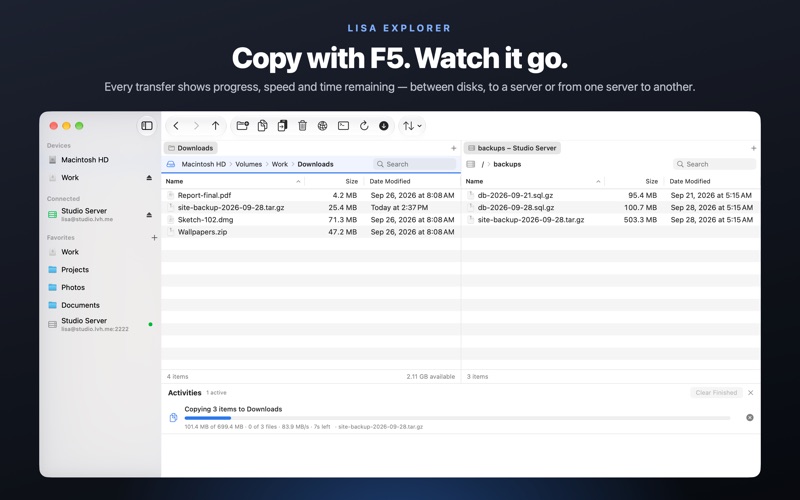This screenshot has height=500, width=800.
Task: Eject the Work volume
Action: (x=149, y=178)
